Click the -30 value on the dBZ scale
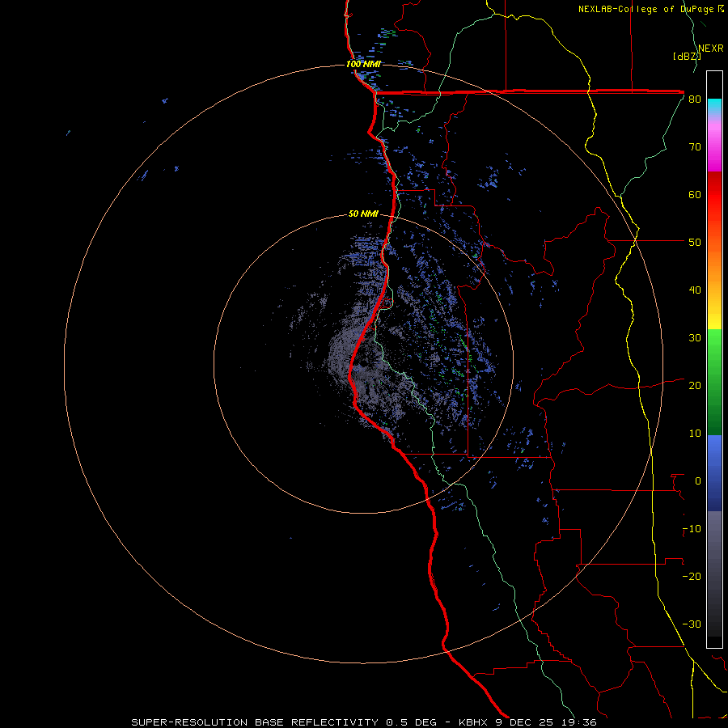Screen dimensions: 728x728 [x=692, y=624]
